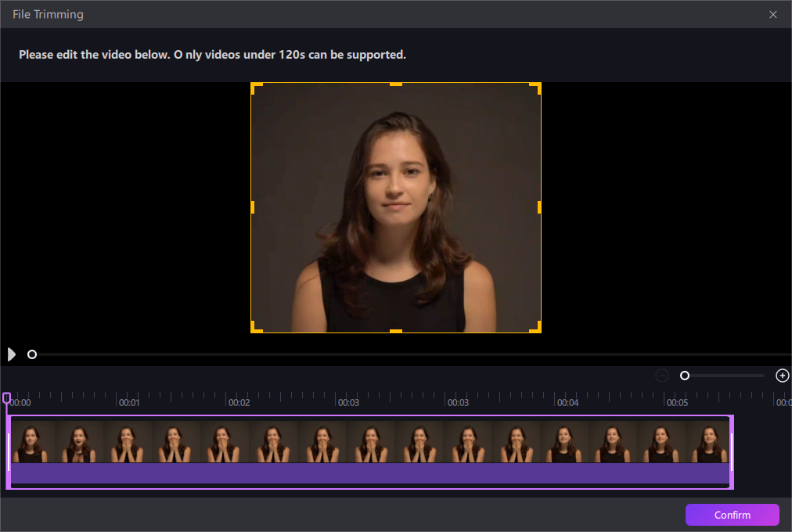Click the left-middle crop edge handle
The image size is (792, 532).
[253, 207]
